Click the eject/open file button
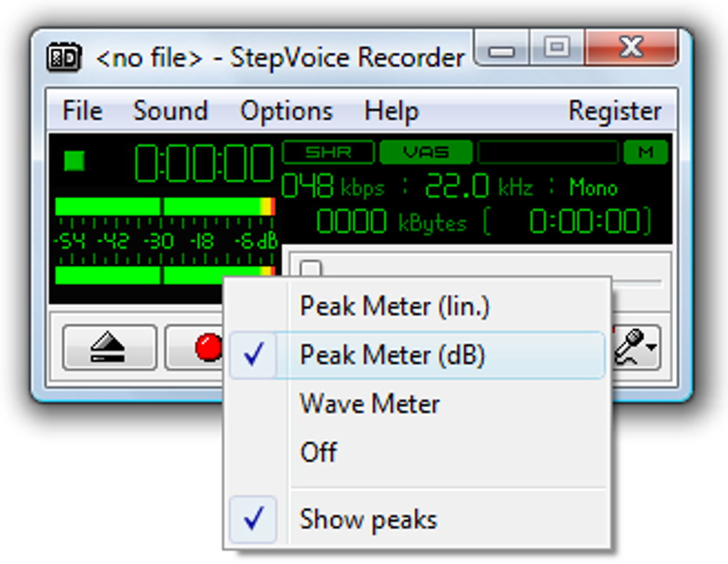This screenshot has height=564, width=728. tap(109, 348)
